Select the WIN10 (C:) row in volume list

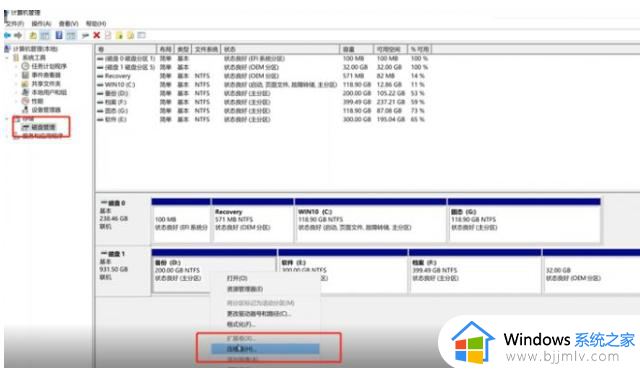pyautogui.click(x=261, y=84)
